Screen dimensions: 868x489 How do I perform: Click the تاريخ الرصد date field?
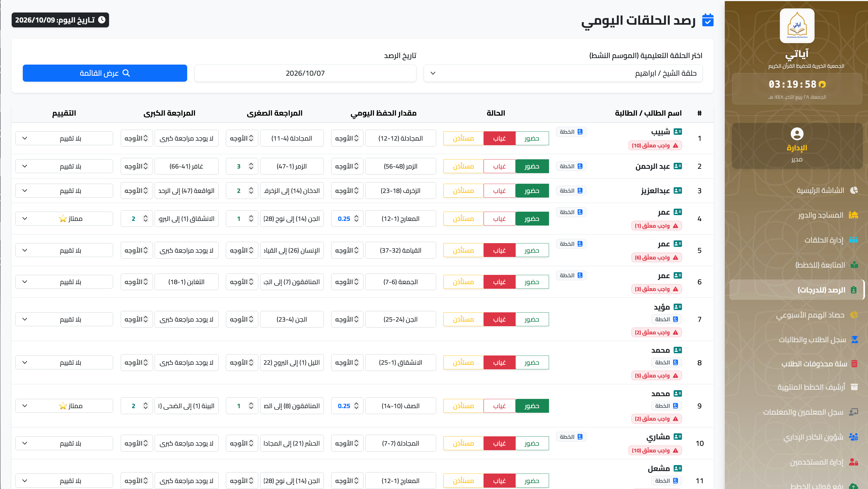(305, 73)
